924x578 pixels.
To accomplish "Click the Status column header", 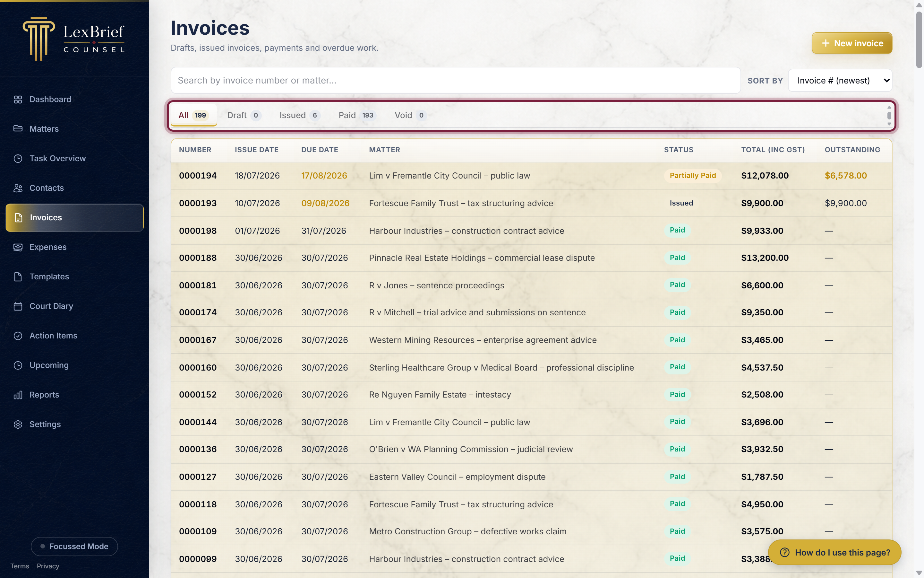I will (x=679, y=150).
